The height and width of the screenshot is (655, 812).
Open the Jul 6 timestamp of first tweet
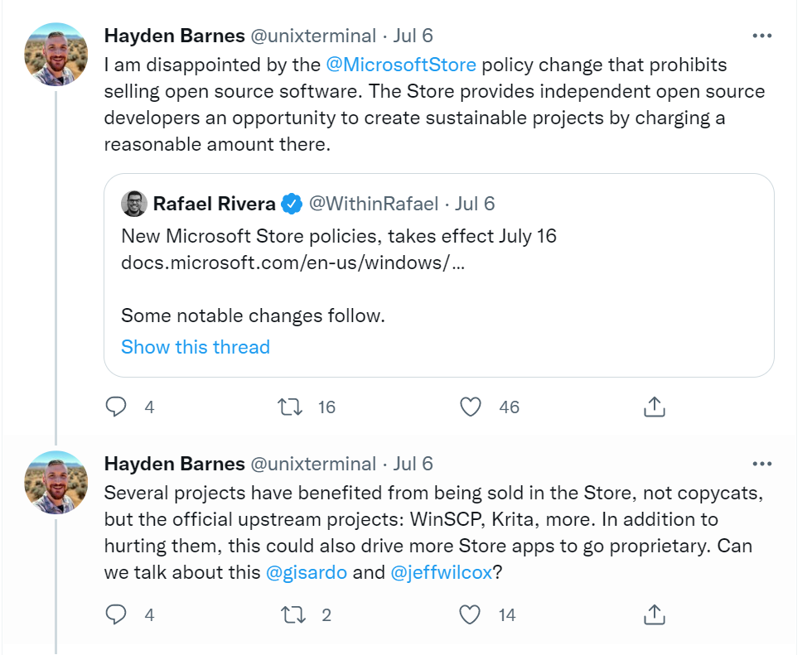coord(413,36)
